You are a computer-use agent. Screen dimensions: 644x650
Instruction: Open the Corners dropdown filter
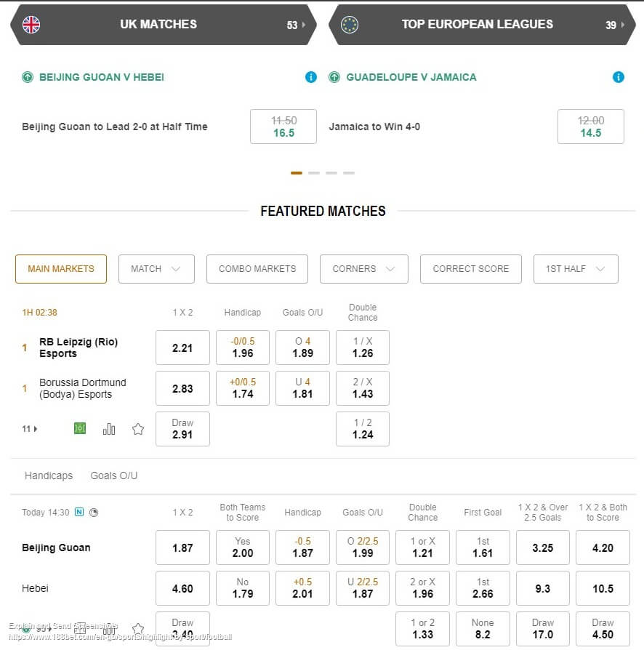pos(364,269)
